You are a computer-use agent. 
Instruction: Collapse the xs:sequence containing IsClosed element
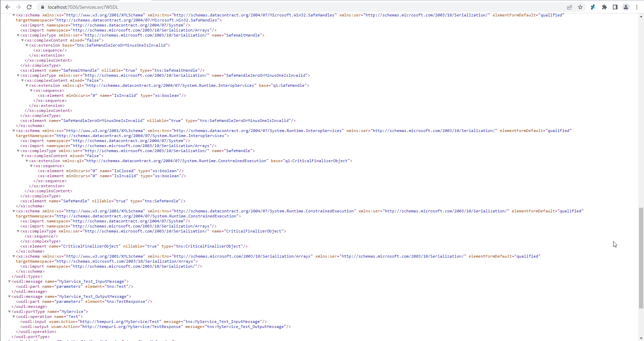[31, 166]
